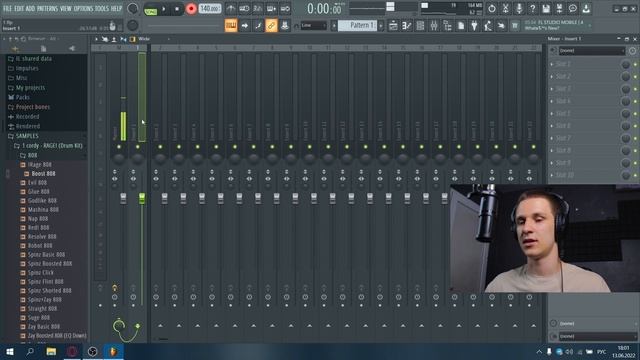Click the render export audio icon

pos(559,9)
